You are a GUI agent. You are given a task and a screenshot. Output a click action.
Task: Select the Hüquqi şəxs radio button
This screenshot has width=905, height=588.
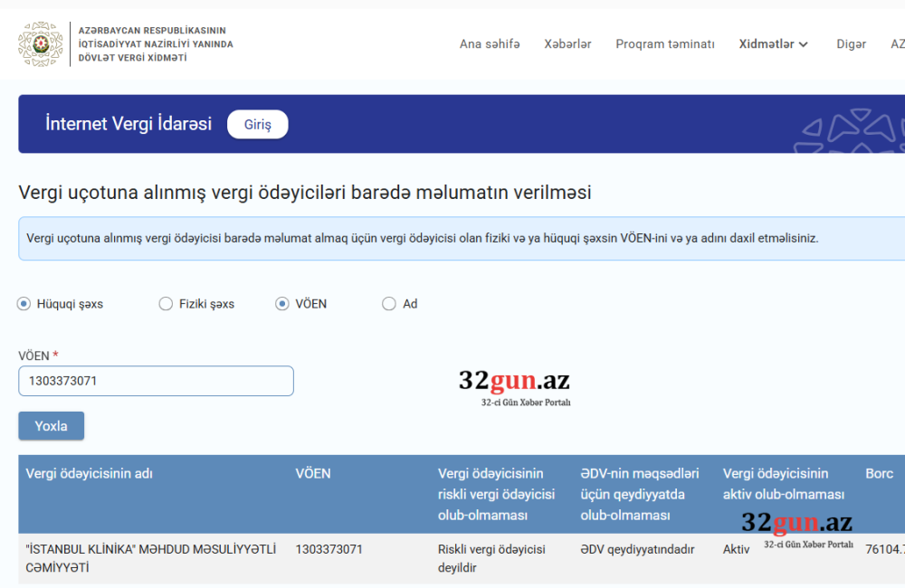(x=23, y=304)
